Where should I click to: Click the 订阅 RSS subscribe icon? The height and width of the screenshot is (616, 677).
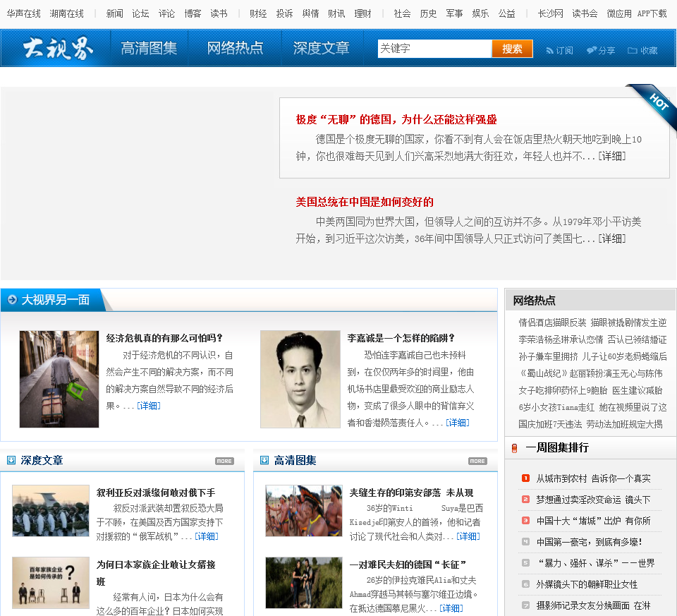pos(549,51)
